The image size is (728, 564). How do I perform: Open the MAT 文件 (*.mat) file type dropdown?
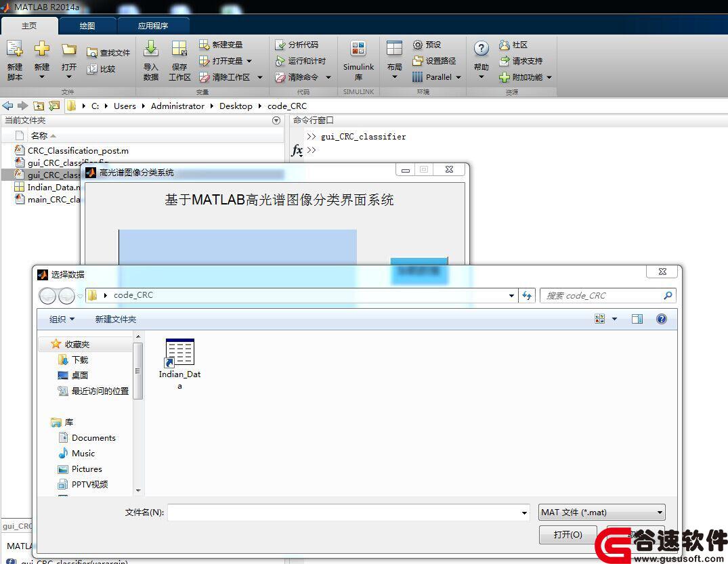pos(602,513)
